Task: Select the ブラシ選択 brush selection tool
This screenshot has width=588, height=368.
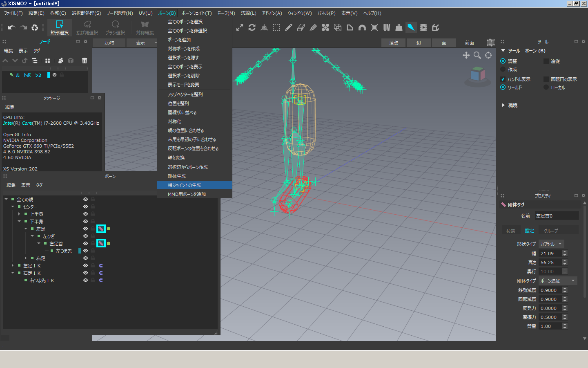Action: [x=115, y=28]
